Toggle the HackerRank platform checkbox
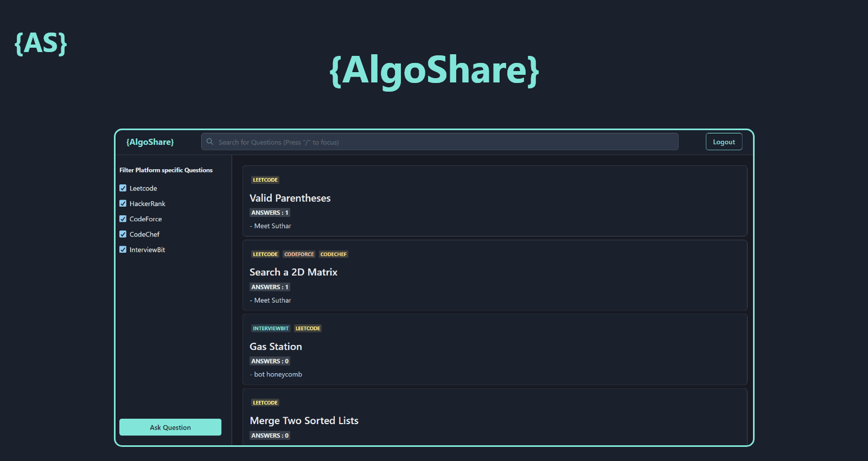 (x=123, y=203)
